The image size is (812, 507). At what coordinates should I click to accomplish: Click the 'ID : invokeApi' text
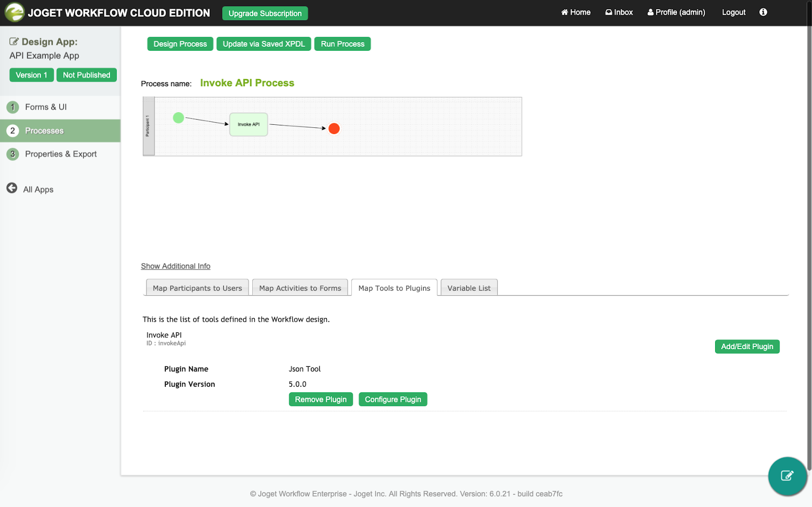point(166,344)
